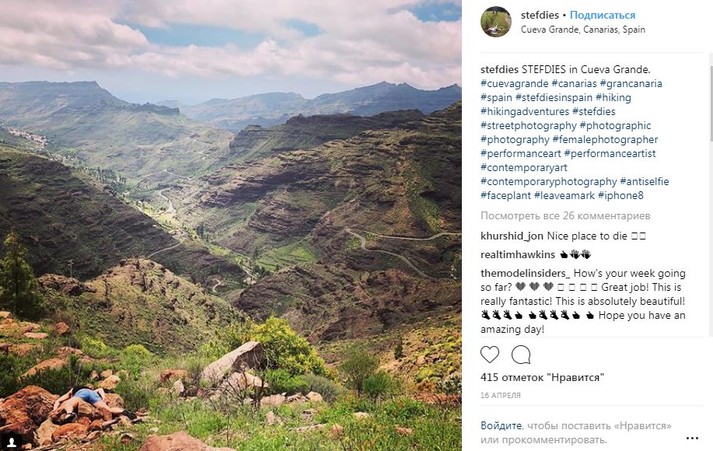This screenshot has height=451, width=713.
Task: Expand all 26 comments
Action: [565, 215]
